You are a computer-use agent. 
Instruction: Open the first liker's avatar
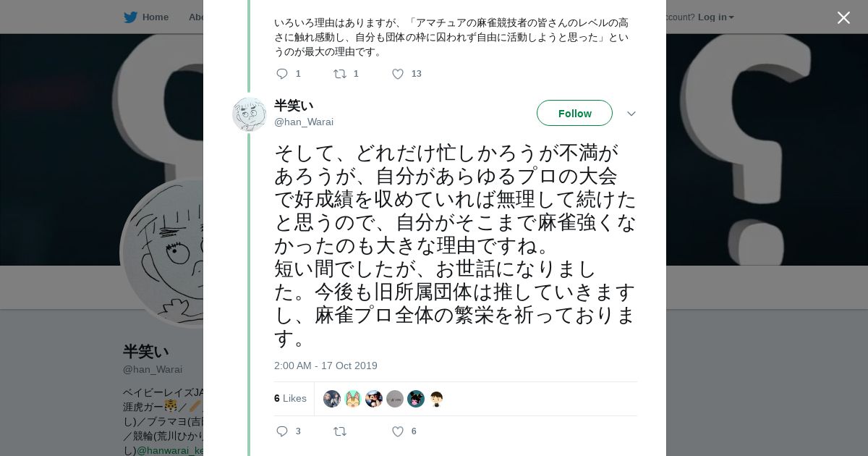pos(332,399)
